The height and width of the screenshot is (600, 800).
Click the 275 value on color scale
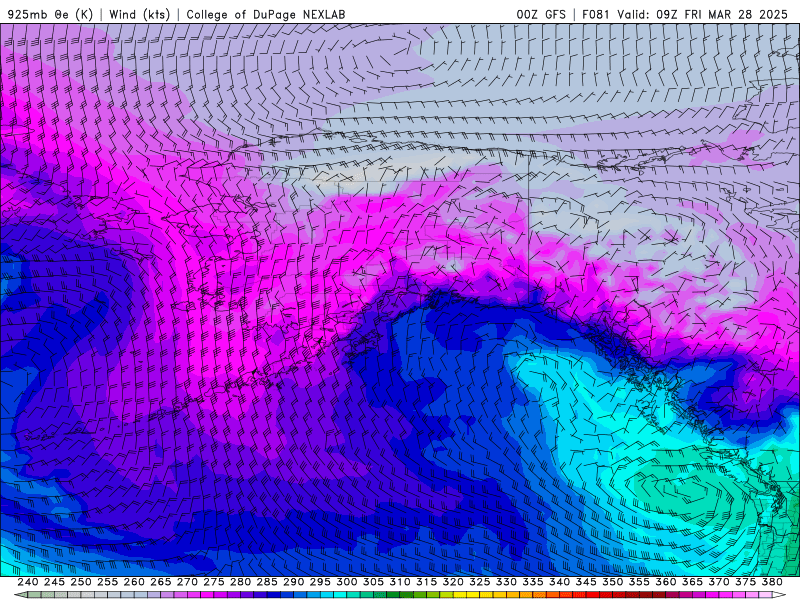[213, 582]
